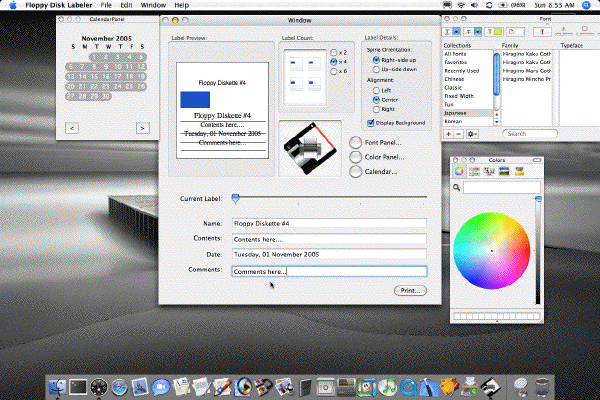
Task: Pick a color from the color wheel
Action: tap(492, 251)
